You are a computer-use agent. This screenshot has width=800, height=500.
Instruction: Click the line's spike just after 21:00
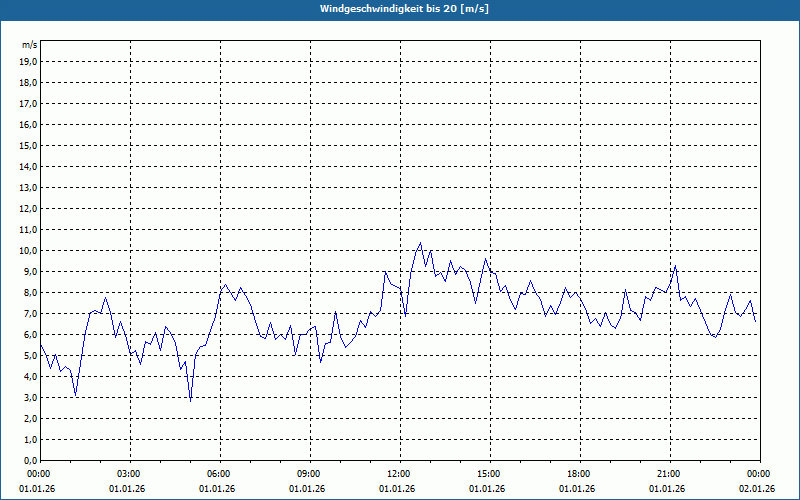click(x=676, y=266)
